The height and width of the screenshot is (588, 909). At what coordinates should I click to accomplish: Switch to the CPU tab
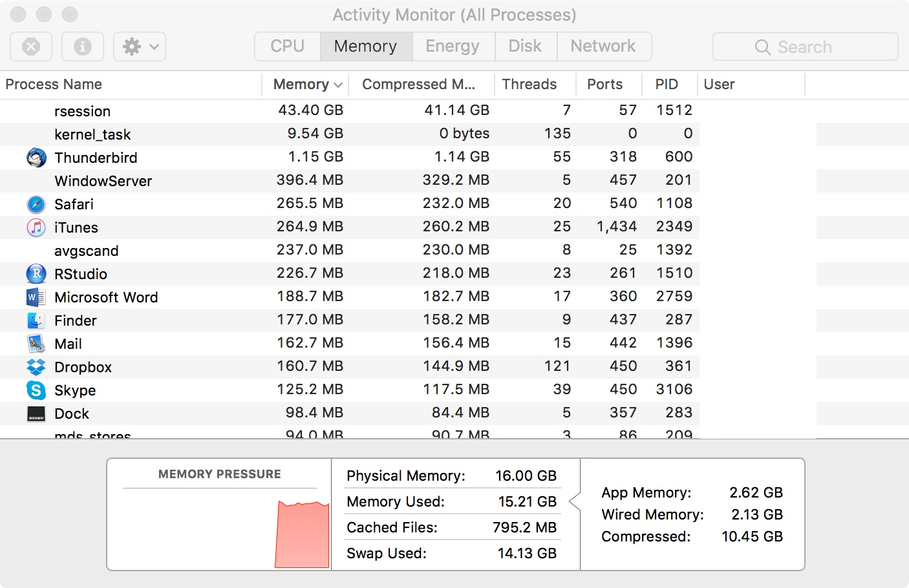pos(288,47)
